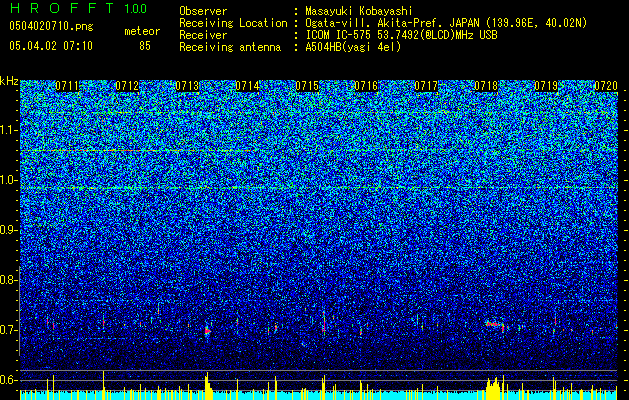Click the version number 1.0.0
The width and height of the screenshot is (629, 400).
pyautogui.click(x=135, y=9)
